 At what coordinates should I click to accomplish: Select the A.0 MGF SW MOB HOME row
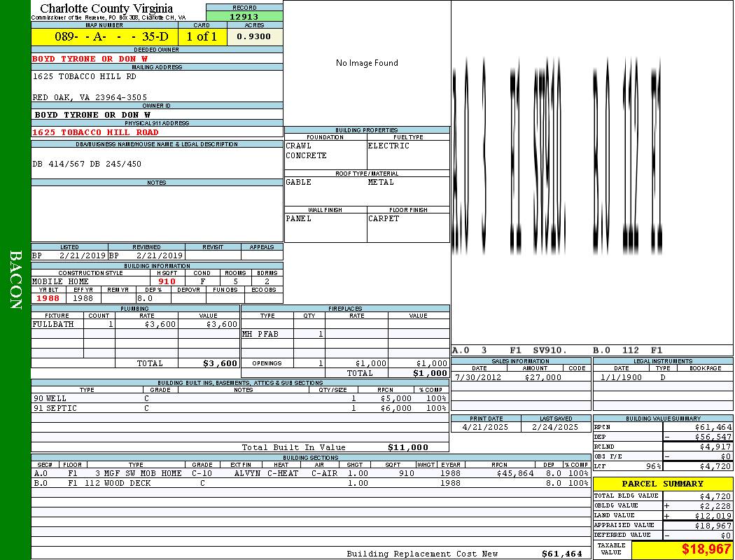tap(311, 473)
